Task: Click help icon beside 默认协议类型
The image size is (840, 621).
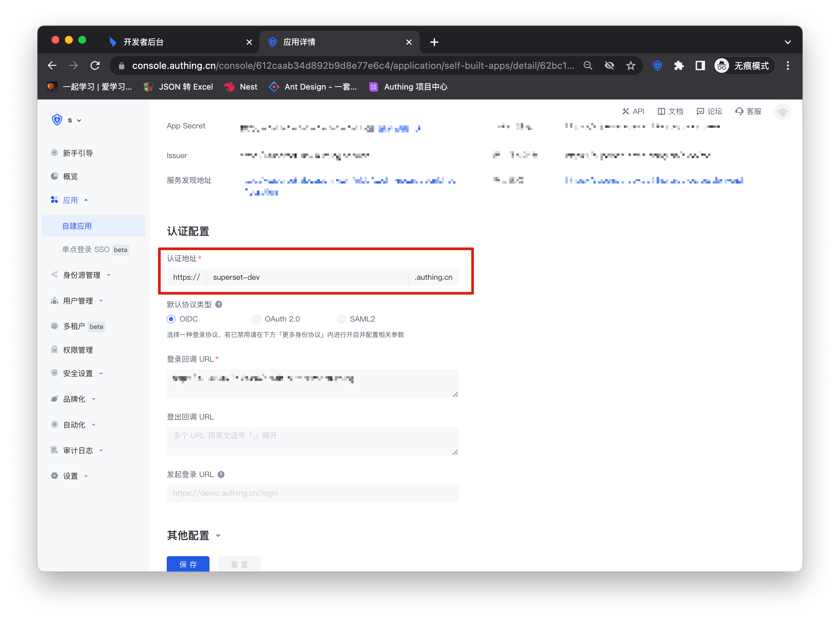Action: point(219,304)
